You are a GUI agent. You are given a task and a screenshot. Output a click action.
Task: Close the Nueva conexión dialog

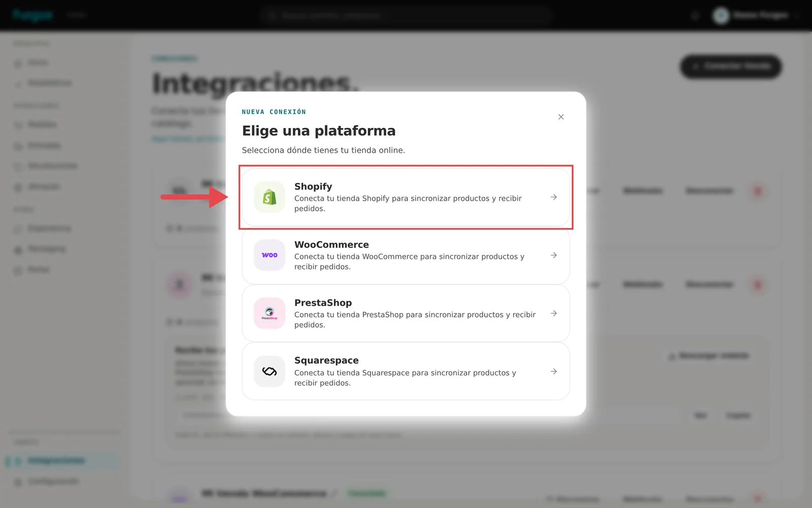[x=561, y=117]
